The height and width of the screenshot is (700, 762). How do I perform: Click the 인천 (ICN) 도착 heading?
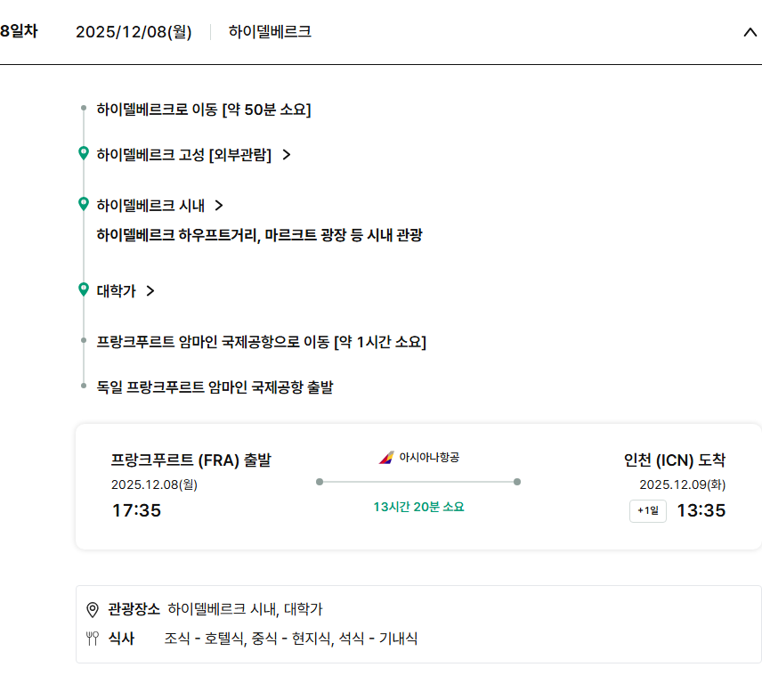pyautogui.click(x=675, y=460)
